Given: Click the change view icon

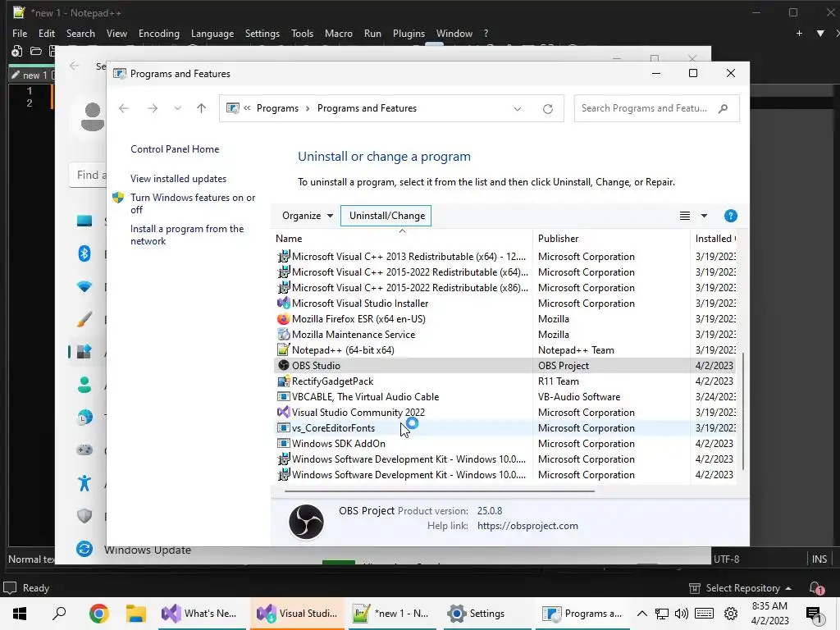Looking at the screenshot, I should 685,216.
